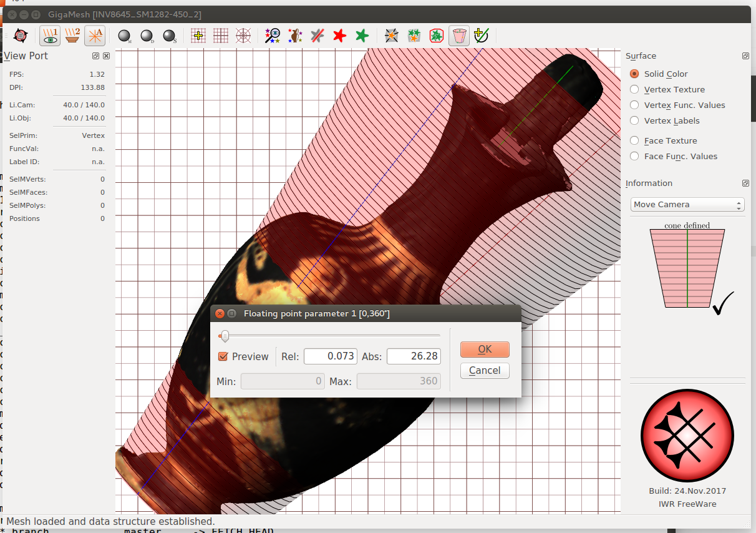Image resolution: width=756 pixels, height=533 pixels.
Task: Select Vertex Texture surface option
Action: point(667,89)
